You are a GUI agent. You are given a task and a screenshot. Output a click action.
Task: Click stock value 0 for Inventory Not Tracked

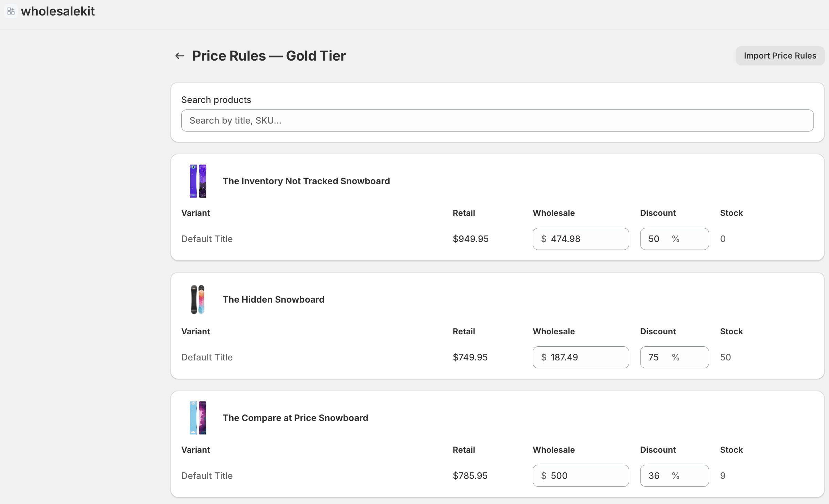(723, 239)
